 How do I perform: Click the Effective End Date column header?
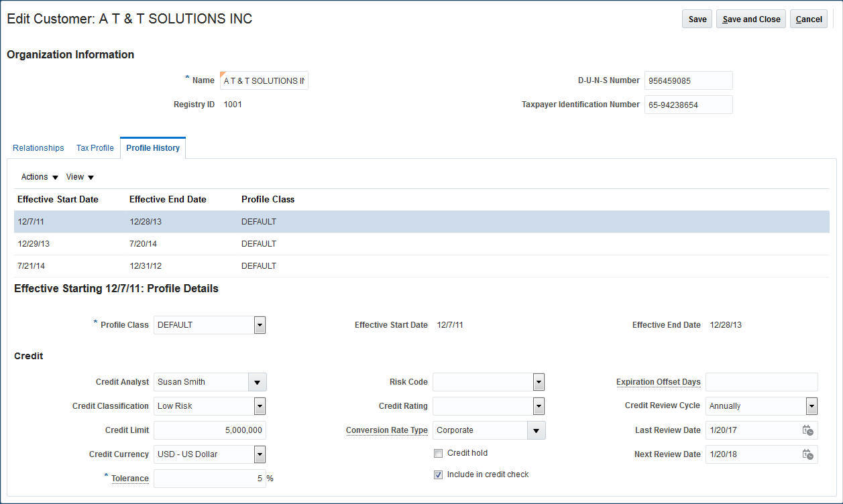click(x=168, y=200)
